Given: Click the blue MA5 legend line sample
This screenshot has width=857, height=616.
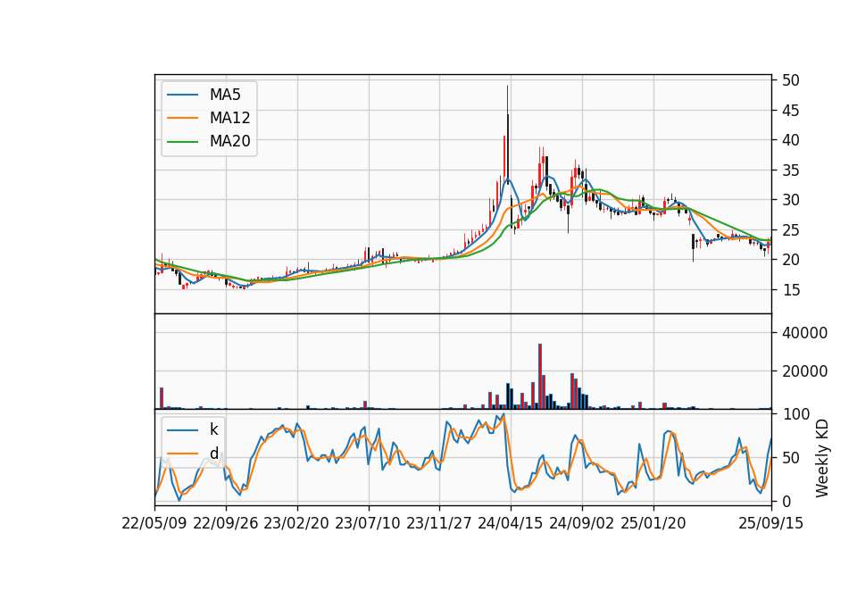Looking at the screenshot, I should pos(182,96).
